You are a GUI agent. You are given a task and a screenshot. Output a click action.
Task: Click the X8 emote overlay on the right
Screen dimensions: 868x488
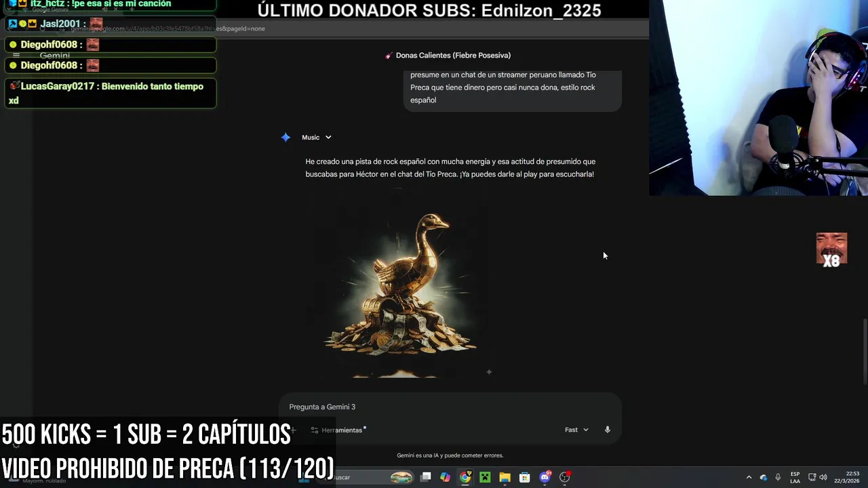tap(831, 250)
